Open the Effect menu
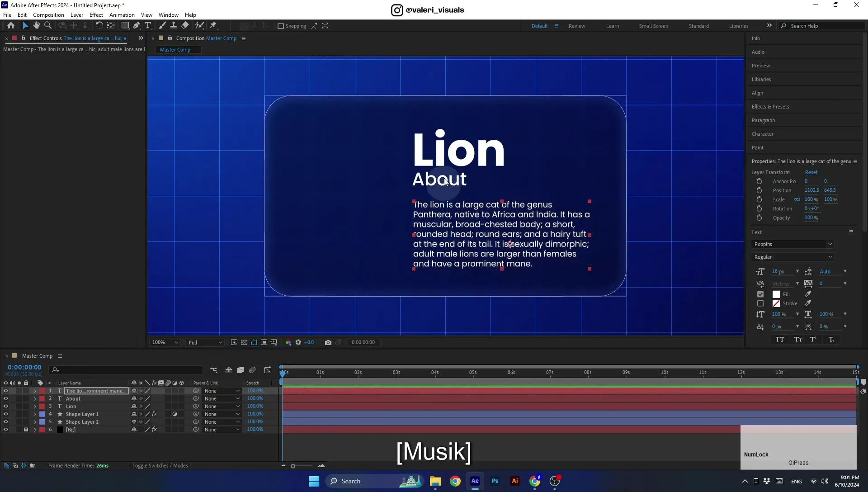 96,15
